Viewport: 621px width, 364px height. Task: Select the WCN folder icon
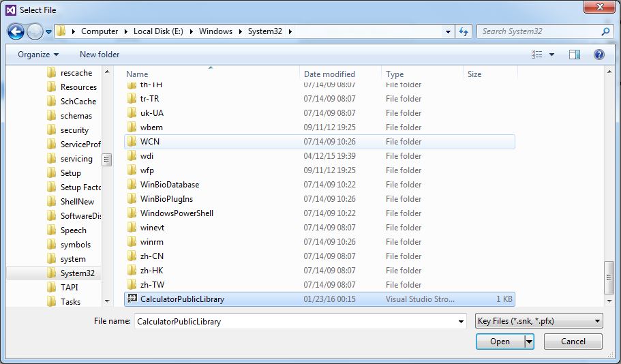point(132,141)
